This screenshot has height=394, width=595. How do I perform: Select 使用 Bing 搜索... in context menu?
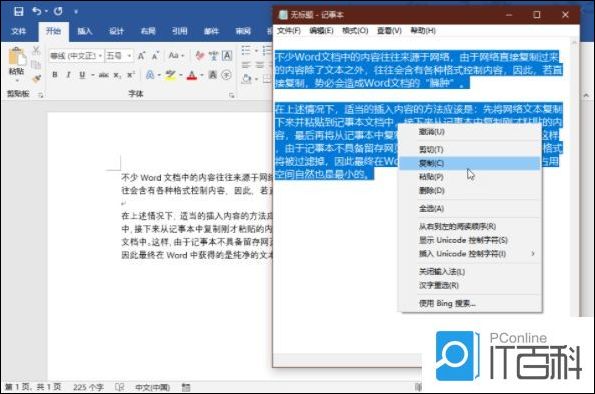pos(471,303)
